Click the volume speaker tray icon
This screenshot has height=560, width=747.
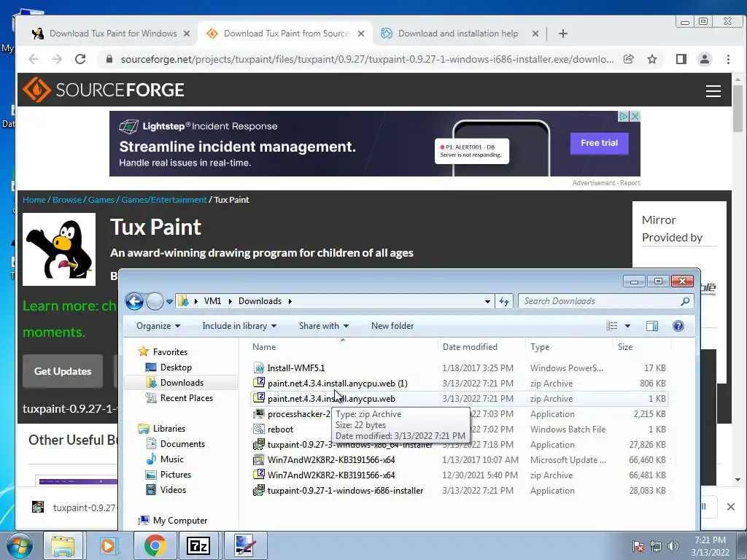[x=673, y=546]
